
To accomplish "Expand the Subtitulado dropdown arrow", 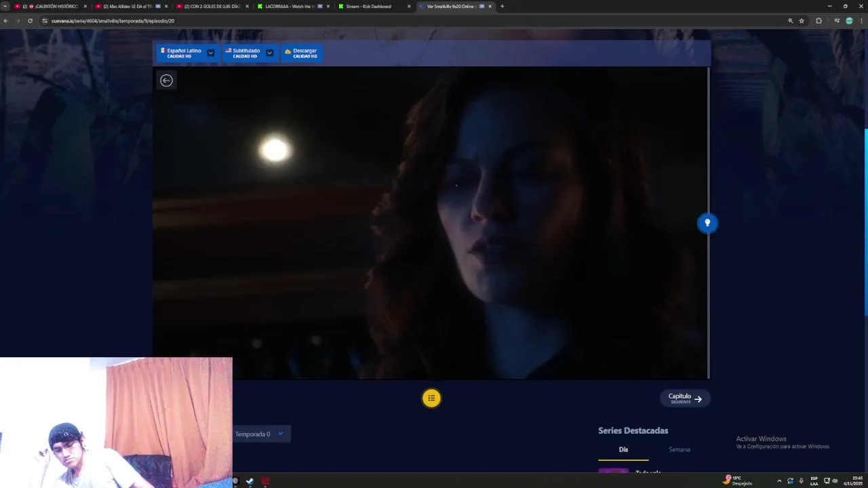I will tap(269, 53).
